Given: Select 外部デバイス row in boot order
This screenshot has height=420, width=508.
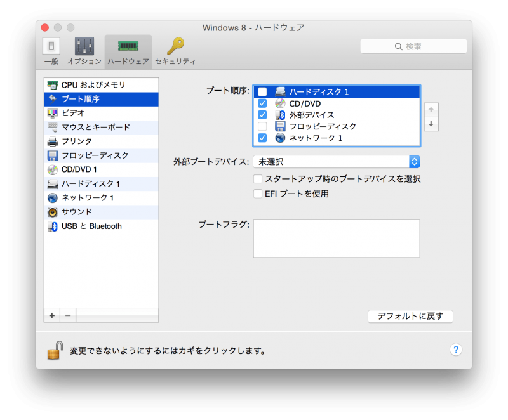Looking at the screenshot, I should (x=337, y=115).
